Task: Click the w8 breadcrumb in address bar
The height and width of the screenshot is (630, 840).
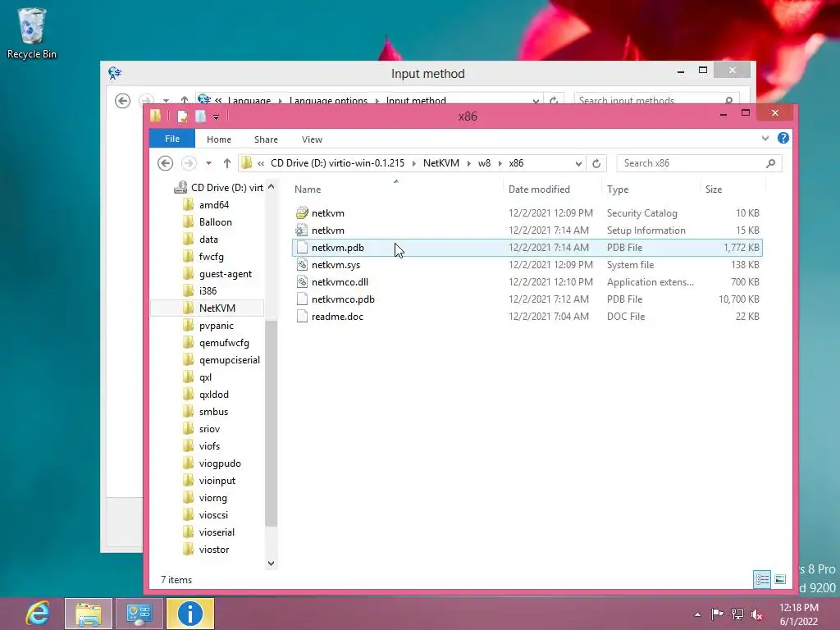Action: coord(484,163)
